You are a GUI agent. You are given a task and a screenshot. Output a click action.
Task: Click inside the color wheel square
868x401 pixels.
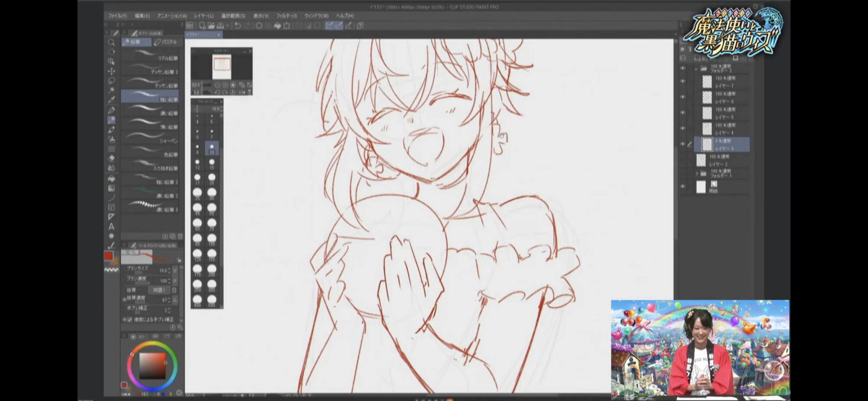click(x=152, y=366)
